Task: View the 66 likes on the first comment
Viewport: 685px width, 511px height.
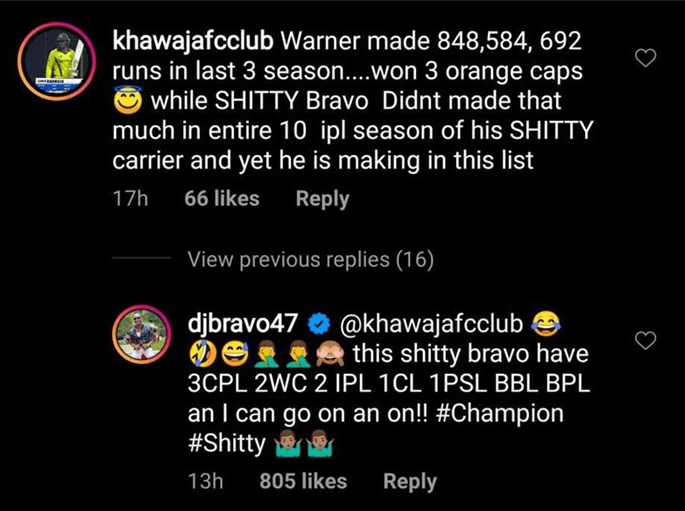Action: tap(222, 198)
